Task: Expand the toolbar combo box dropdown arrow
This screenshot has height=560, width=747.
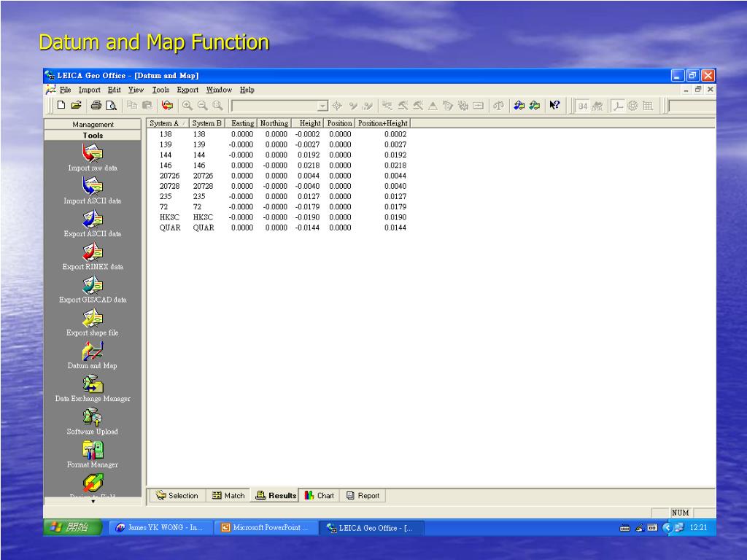Action: 322,106
